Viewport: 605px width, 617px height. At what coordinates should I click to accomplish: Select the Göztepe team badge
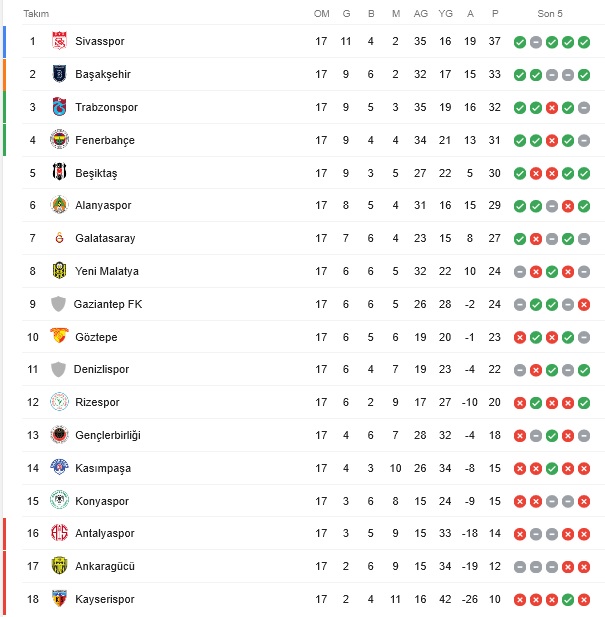tap(59, 336)
